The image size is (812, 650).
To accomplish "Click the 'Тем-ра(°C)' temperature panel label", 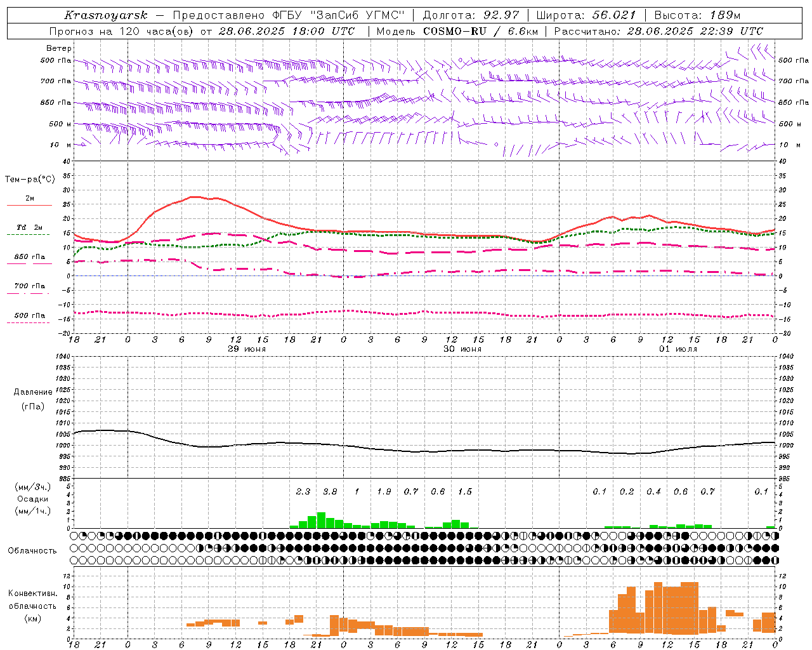I will click(x=30, y=179).
